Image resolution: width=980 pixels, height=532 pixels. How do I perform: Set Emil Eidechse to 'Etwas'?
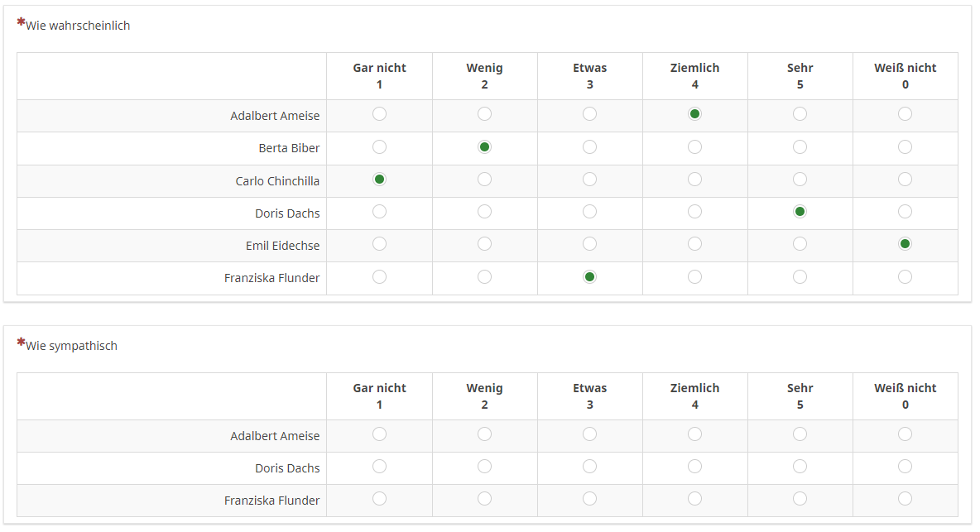pyautogui.click(x=589, y=244)
